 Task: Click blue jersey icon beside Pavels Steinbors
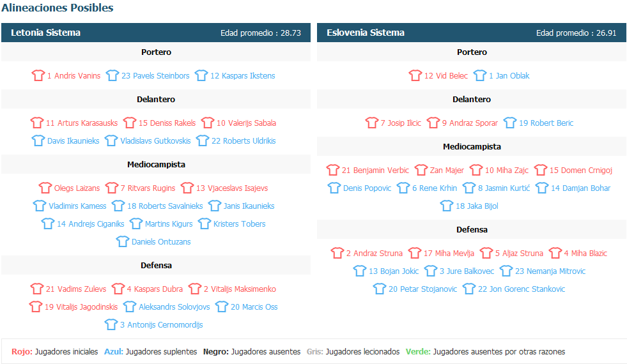(x=112, y=75)
